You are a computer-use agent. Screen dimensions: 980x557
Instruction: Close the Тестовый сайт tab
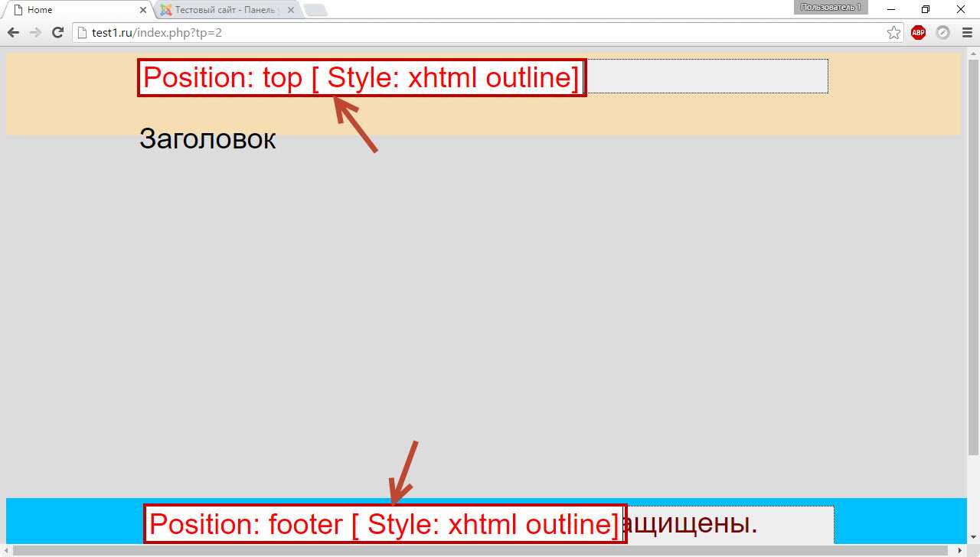pyautogui.click(x=291, y=10)
